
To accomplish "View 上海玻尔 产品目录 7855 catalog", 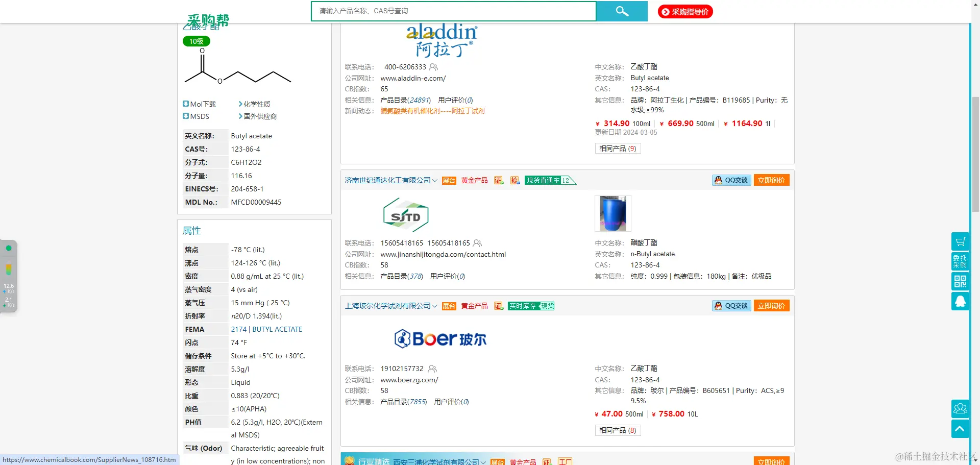I will 404,402.
